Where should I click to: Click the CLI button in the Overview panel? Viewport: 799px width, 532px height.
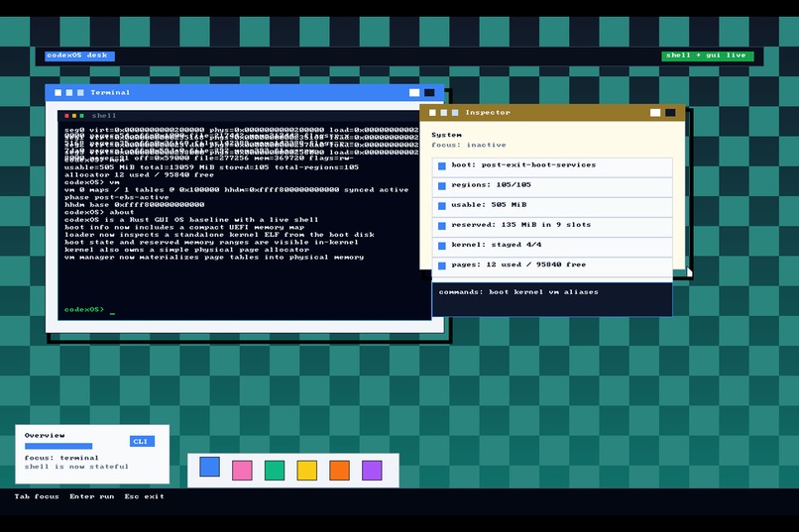coord(142,442)
